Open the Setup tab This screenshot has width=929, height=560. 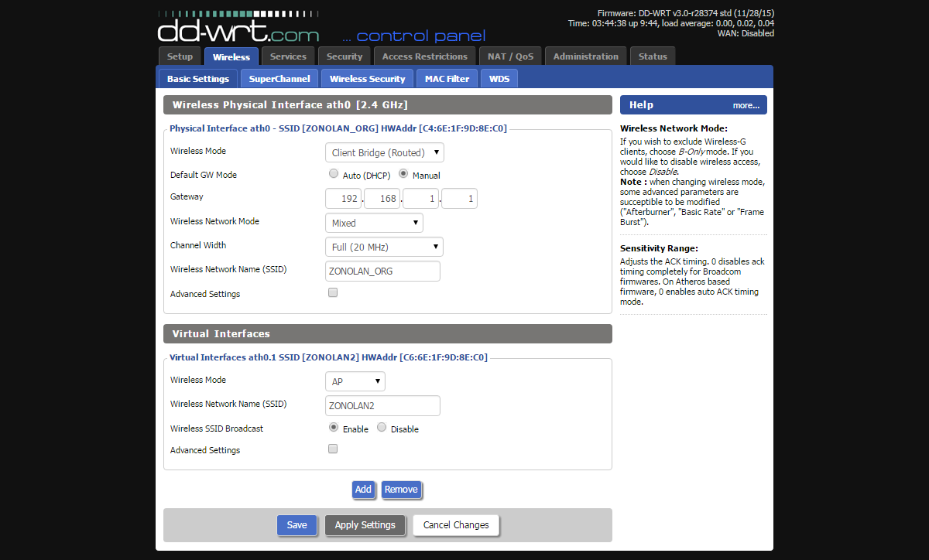[180, 56]
